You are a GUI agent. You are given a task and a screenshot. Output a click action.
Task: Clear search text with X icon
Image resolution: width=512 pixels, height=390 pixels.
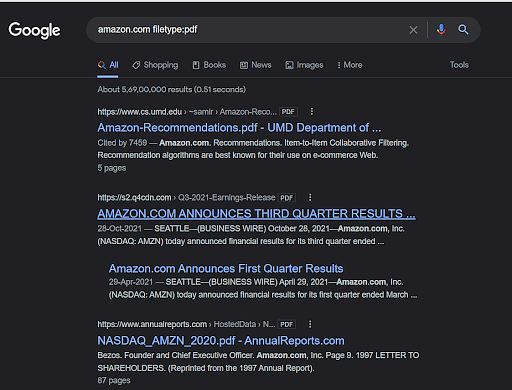click(x=413, y=30)
